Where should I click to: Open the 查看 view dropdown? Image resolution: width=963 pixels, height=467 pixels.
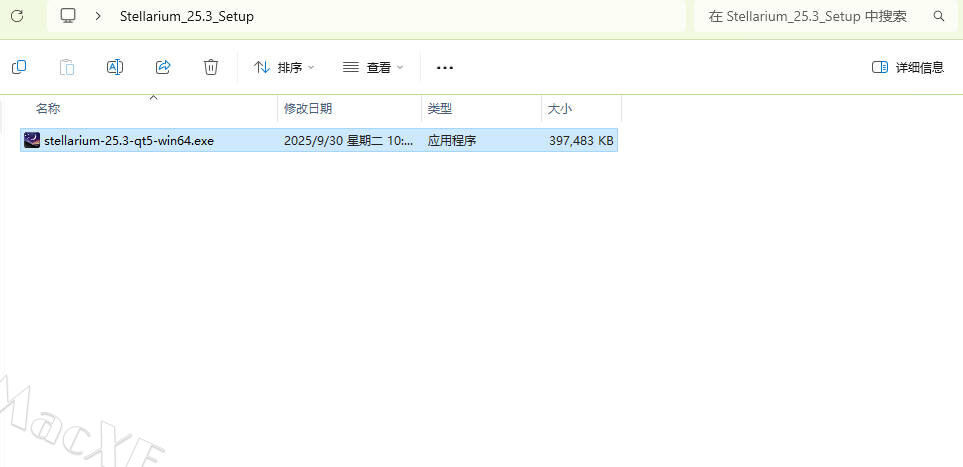[373, 67]
